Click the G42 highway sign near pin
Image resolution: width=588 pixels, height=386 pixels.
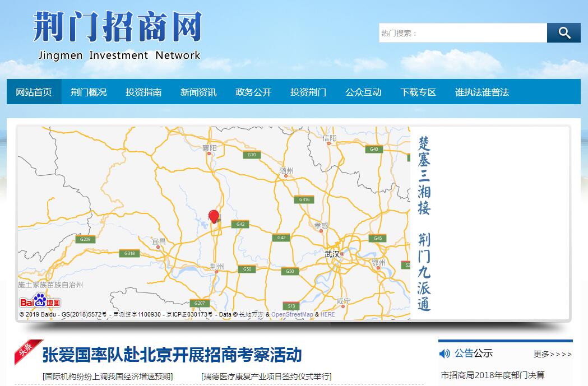point(240,224)
